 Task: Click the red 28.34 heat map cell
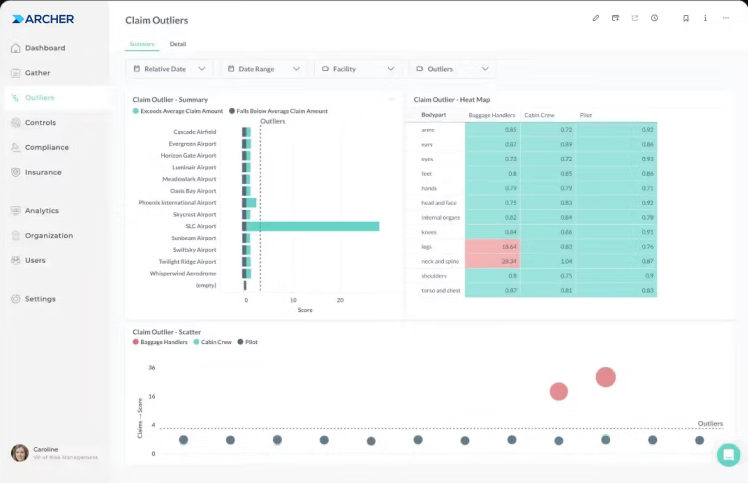492,261
